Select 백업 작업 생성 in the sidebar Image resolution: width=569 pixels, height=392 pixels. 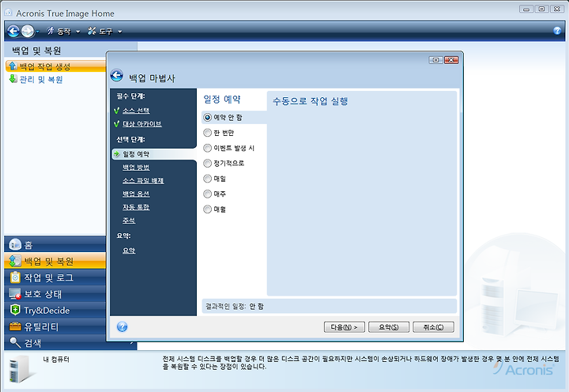coord(55,66)
